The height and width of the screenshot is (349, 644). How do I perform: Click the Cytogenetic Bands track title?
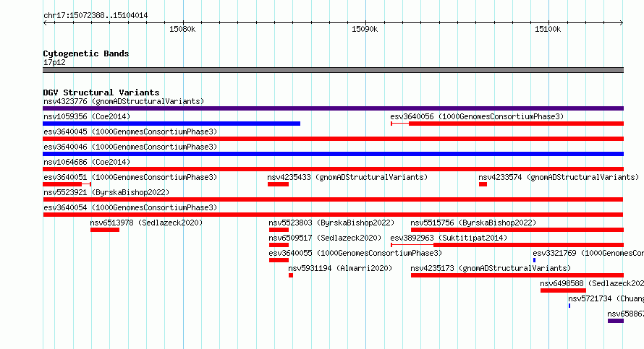86,53
